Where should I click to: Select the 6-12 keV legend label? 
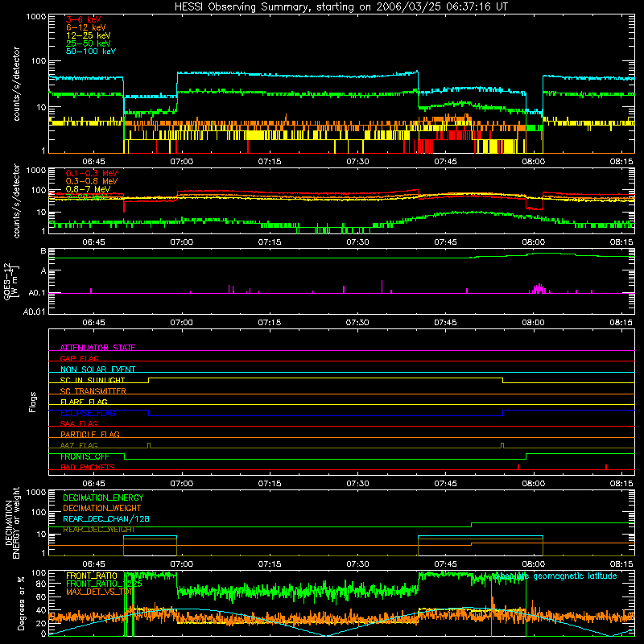[x=86, y=27]
